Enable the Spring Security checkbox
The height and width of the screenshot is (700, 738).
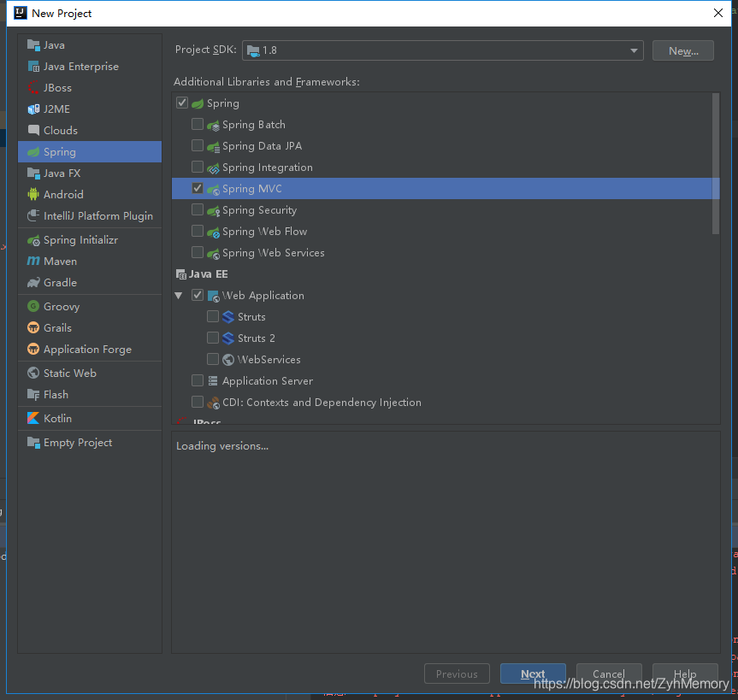tap(198, 209)
